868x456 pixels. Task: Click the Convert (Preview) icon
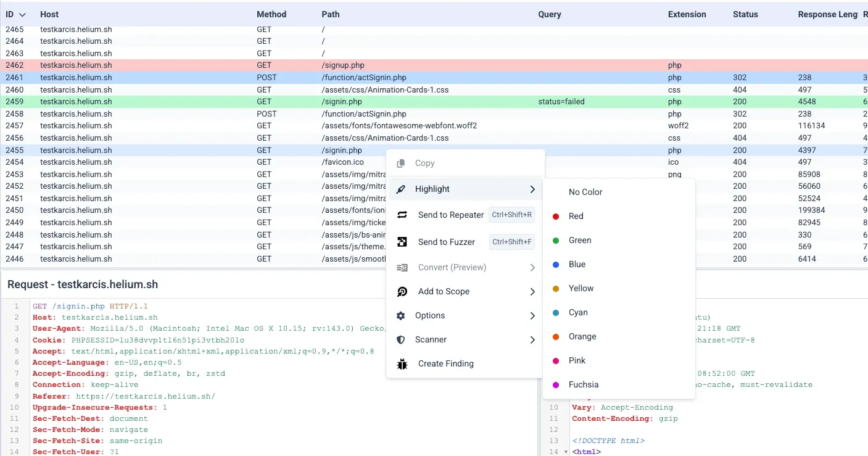(403, 267)
